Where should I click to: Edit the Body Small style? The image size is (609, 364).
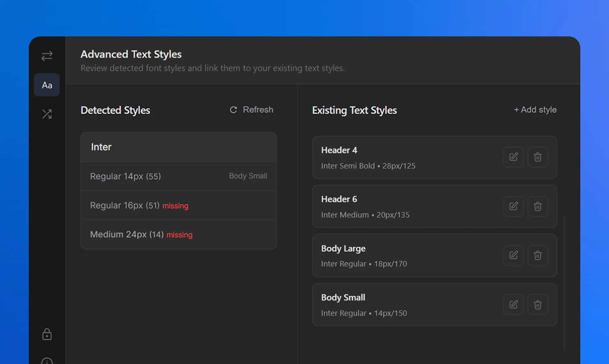[x=513, y=304]
